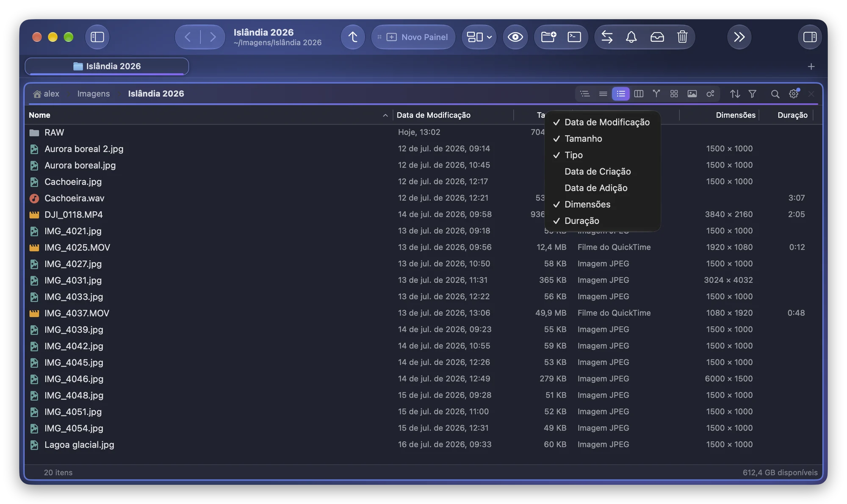This screenshot has width=847, height=504.
Task: Expand the toolbar overflow double-chevron
Action: (739, 37)
